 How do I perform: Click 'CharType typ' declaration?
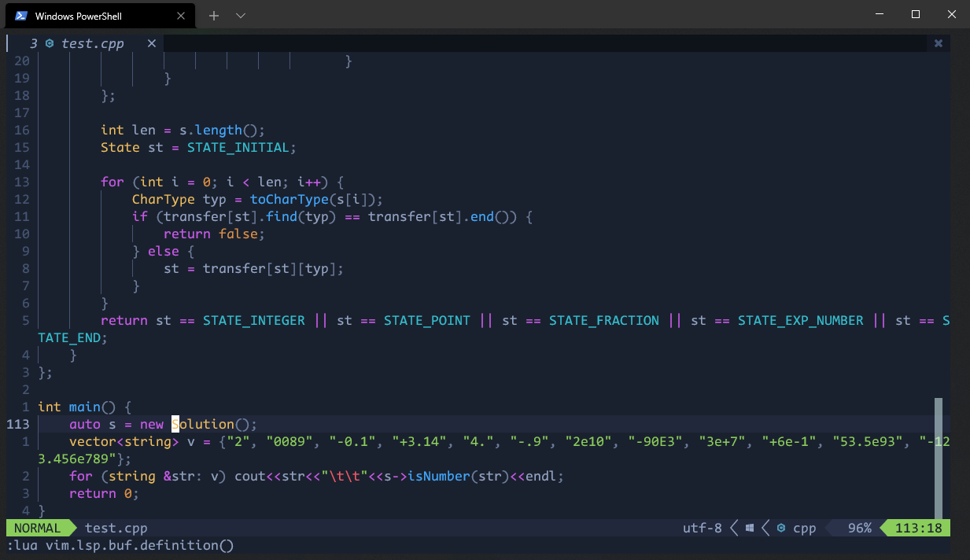pos(179,199)
